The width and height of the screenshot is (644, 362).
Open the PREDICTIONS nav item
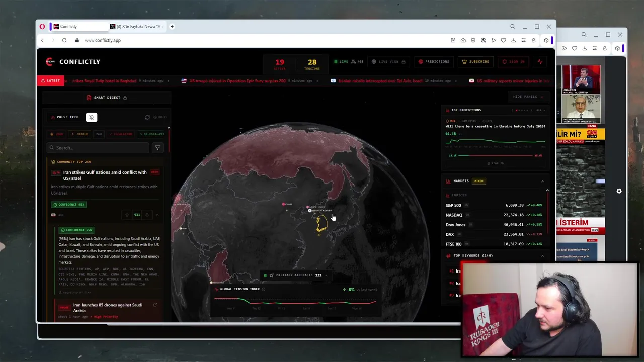[434, 62]
